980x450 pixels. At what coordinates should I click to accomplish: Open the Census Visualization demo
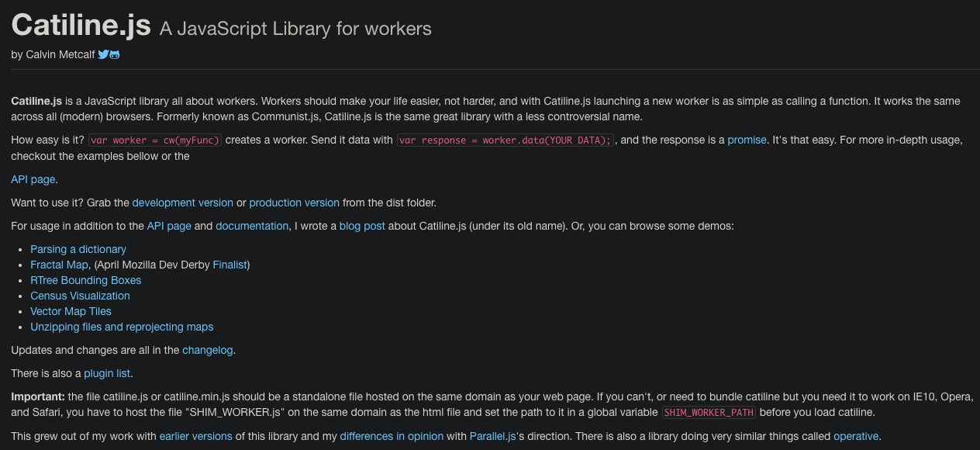pos(80,296)
